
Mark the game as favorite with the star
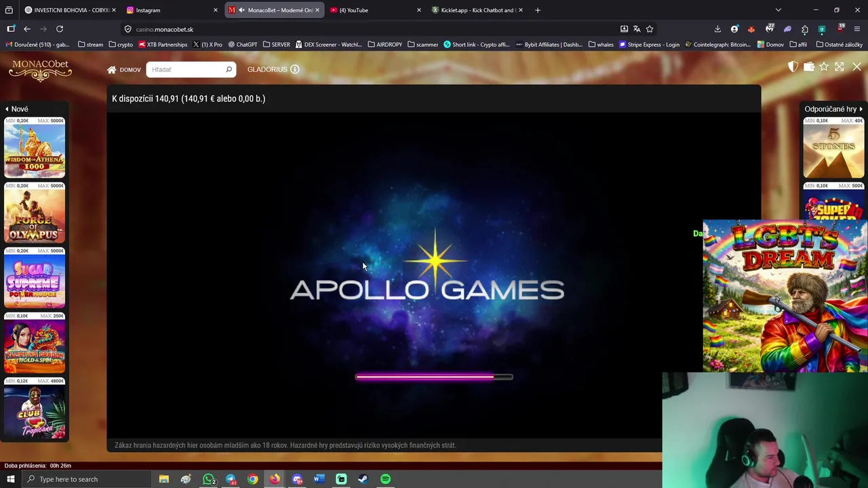coord(824,66)
